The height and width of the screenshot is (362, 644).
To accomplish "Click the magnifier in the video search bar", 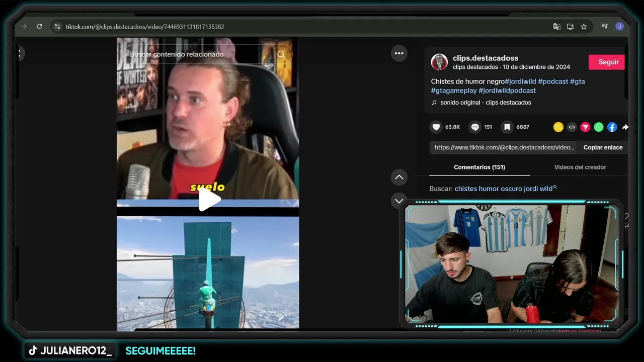I will click(281, 54).
